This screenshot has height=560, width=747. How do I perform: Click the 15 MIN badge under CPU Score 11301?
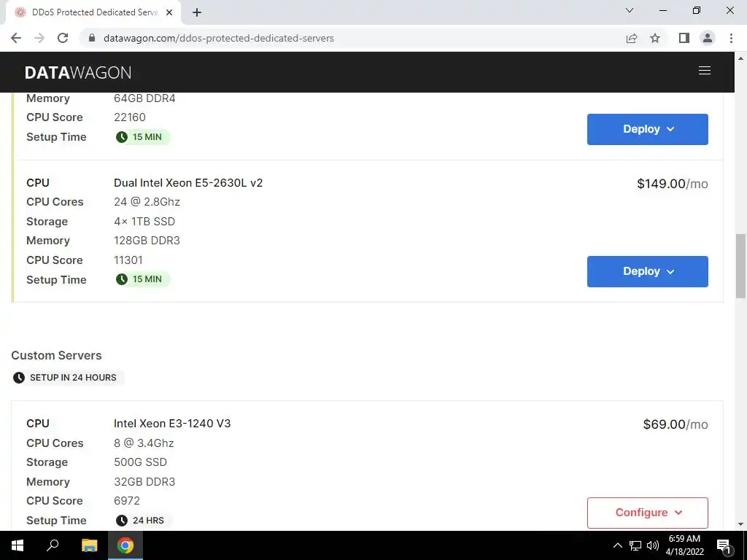point(142,279)
